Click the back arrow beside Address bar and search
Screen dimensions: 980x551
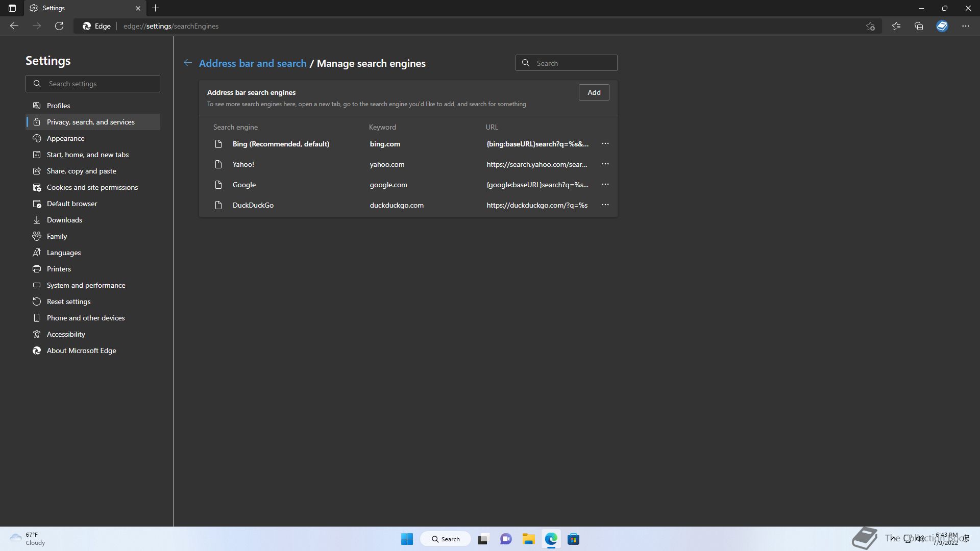click(x=188, y=63)
